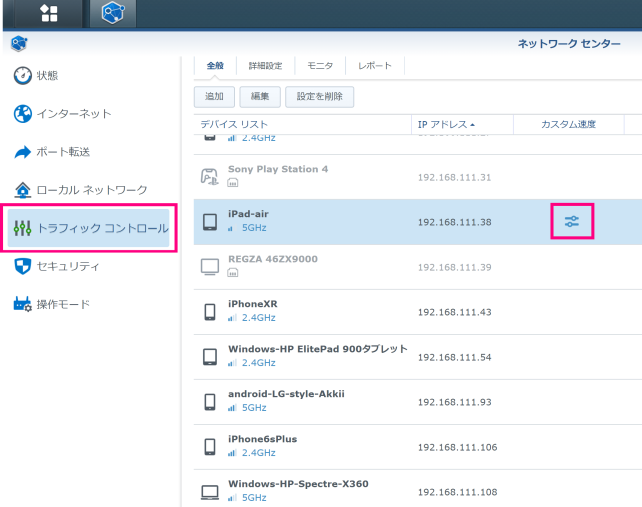Click IP address 192.168.111.39

(x=454, y=267)
